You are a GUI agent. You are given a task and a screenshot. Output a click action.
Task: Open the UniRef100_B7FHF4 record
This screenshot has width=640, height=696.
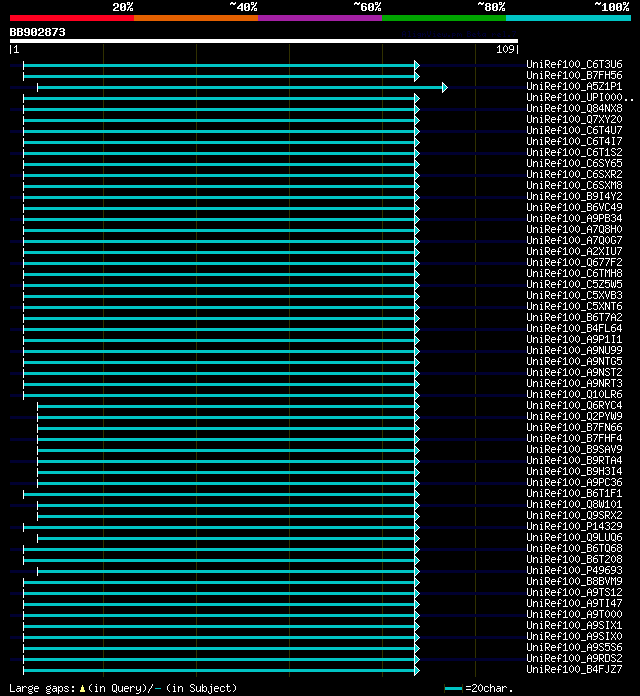click(574, 438)
